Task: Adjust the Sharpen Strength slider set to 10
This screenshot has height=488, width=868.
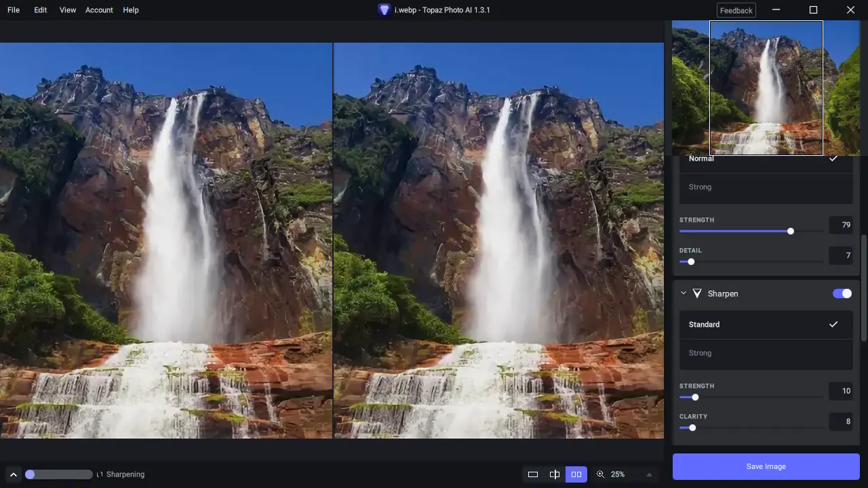Action: (x=751, y=397)
